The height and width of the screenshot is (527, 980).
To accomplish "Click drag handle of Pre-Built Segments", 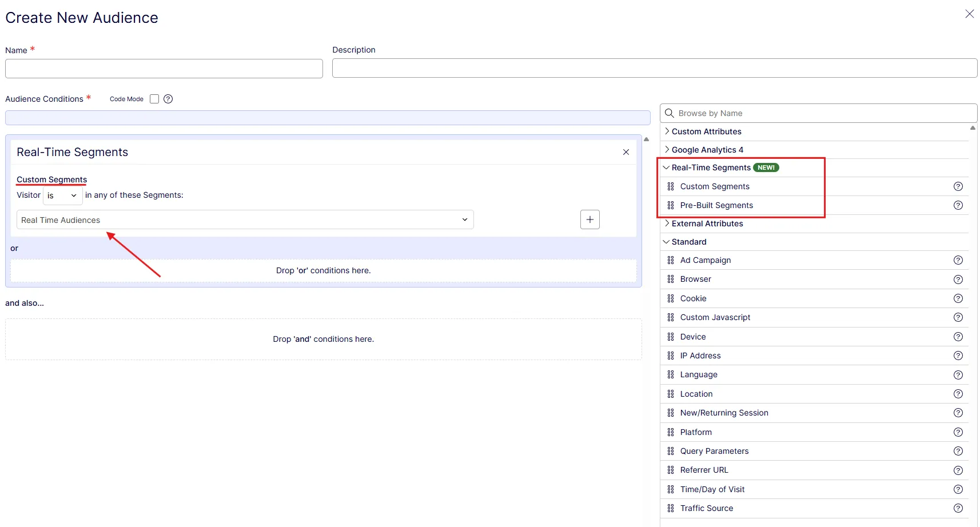I will coord(671,205).
